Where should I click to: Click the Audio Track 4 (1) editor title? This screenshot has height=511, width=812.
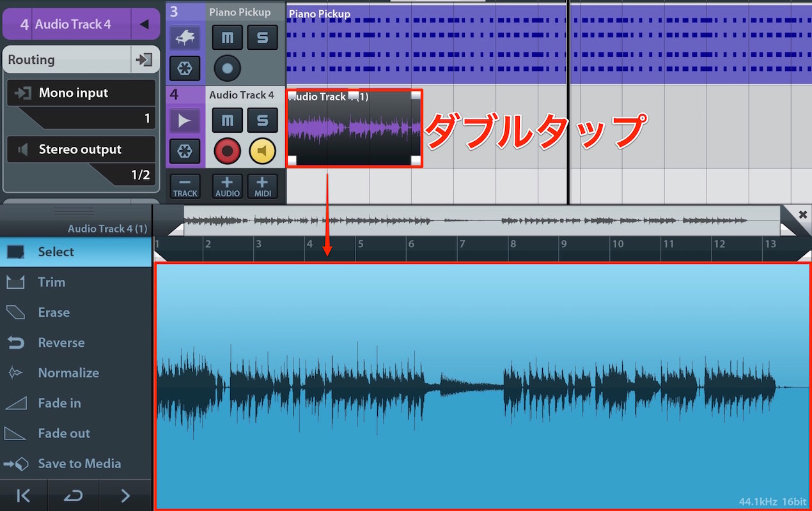pos(107,229)
